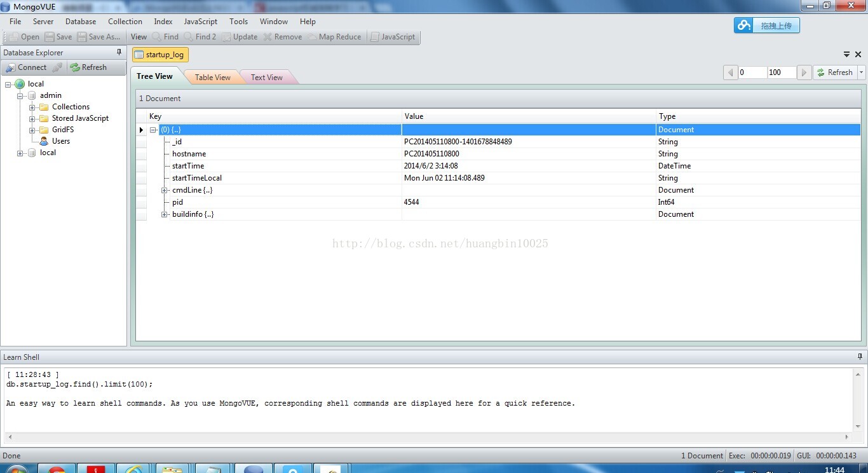Open the JavaScript menu
This screenshot has height=473, width=868.
point(201,22)
